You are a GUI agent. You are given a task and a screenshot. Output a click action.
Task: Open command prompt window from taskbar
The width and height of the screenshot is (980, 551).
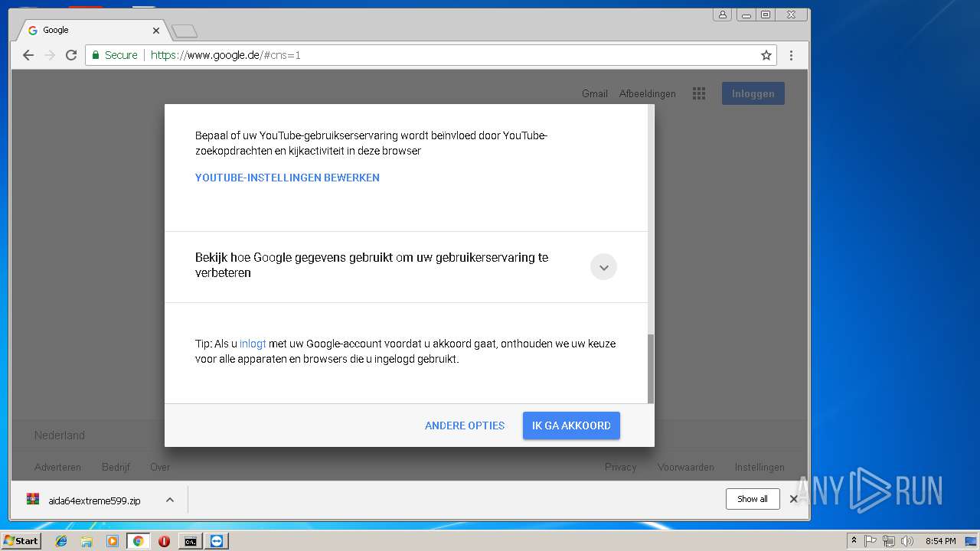click(x=190, y=541)
